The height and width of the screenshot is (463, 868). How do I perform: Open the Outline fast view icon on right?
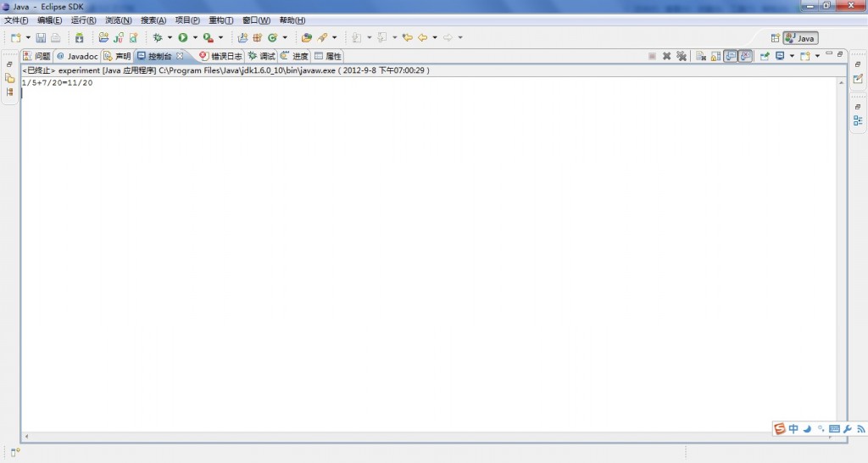(858, 120)
